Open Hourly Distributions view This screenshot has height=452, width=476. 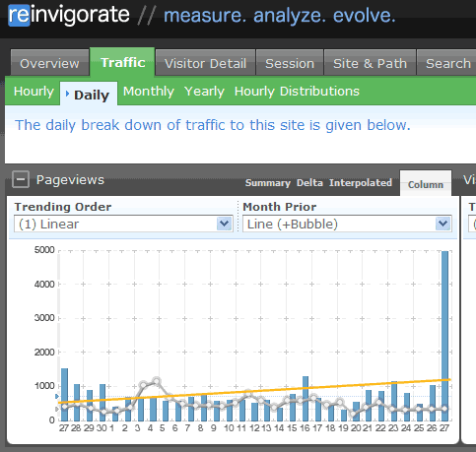297,92
